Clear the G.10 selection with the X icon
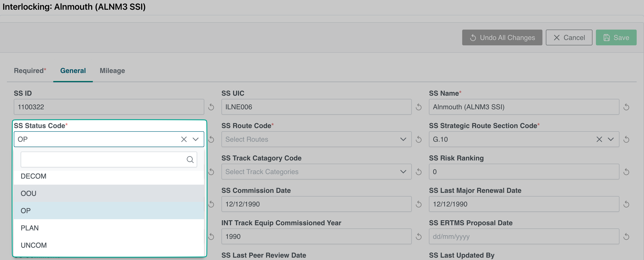Viewport: 644px width, 260px height. [599, 139]
